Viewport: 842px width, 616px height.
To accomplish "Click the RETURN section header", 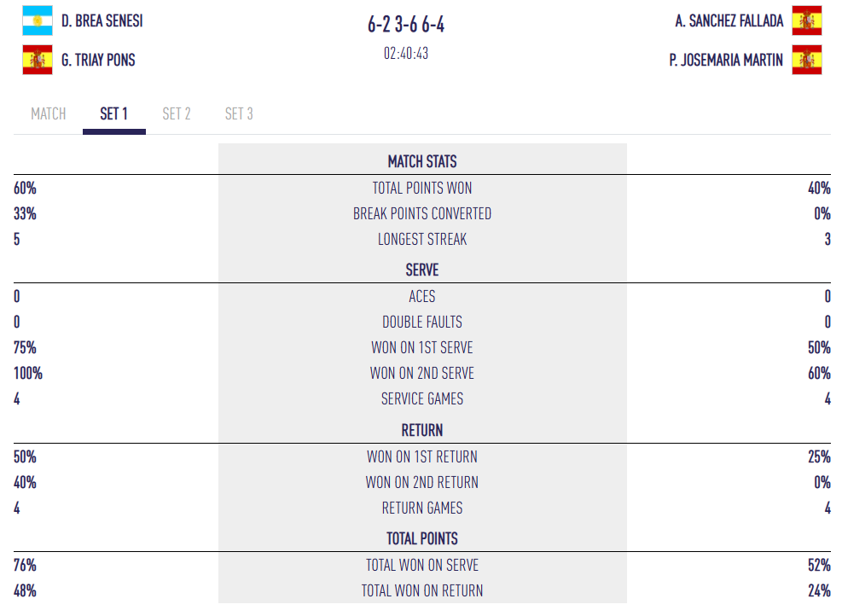I will coord(422,430).
